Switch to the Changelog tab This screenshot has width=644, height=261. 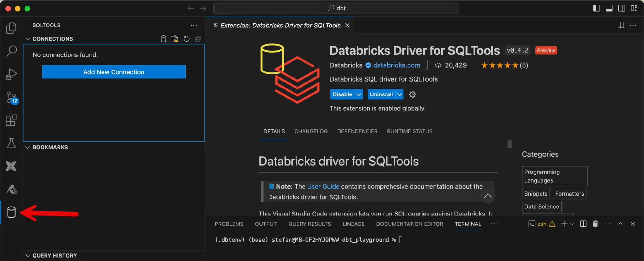click(311, 131)
